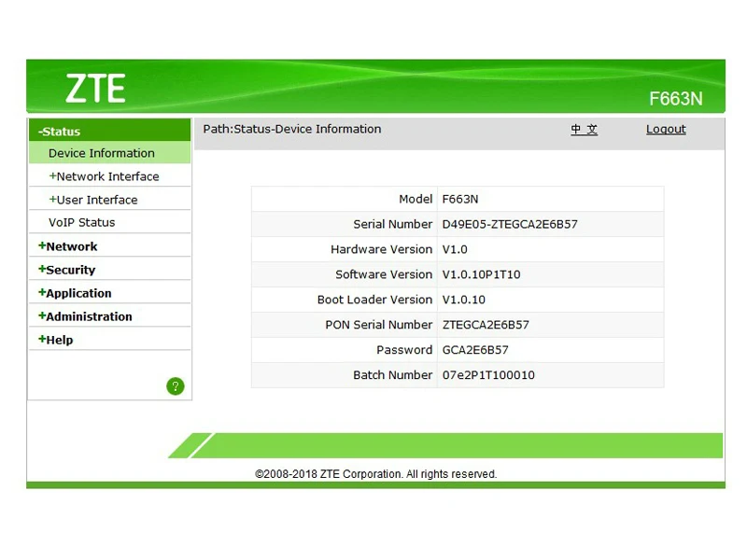The image size is (747, 560).
Task: Click the Serial Number label
Action: (392, 224)
